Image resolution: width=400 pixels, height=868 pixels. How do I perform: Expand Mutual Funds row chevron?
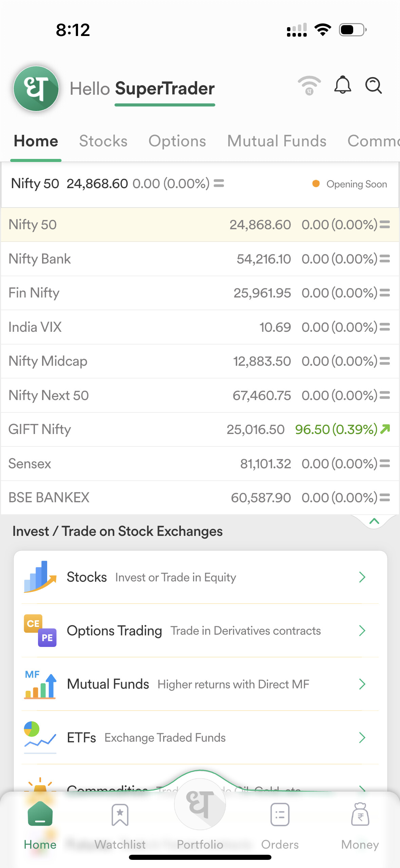pyautogui.click(x=362, y=684)
